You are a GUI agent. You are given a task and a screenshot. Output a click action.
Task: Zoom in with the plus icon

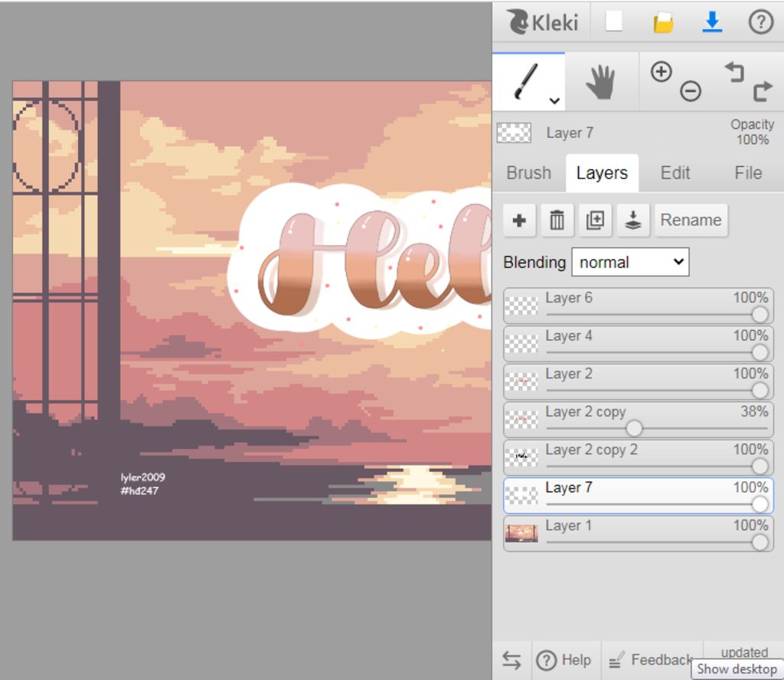coord(661,71)
